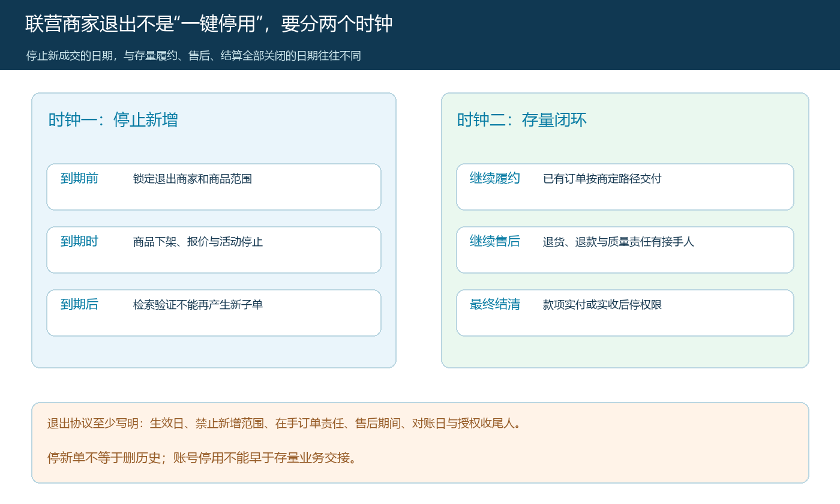Select the label 到期前
This screenshot has height=504, width=840.
point(79,178)
